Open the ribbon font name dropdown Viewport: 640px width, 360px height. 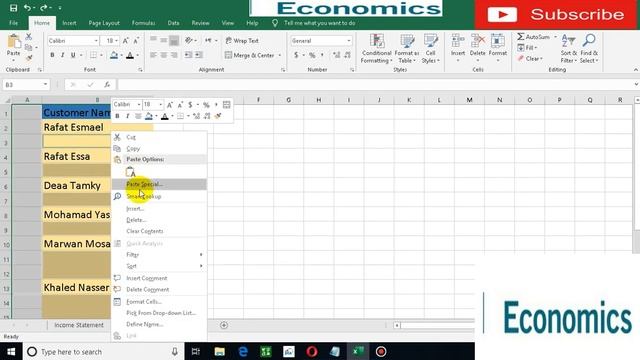96,41
